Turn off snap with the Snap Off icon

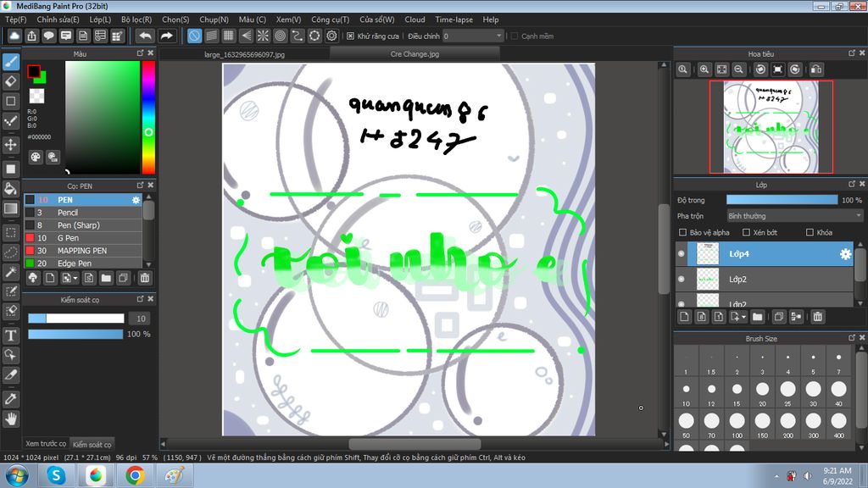(194, 36)
